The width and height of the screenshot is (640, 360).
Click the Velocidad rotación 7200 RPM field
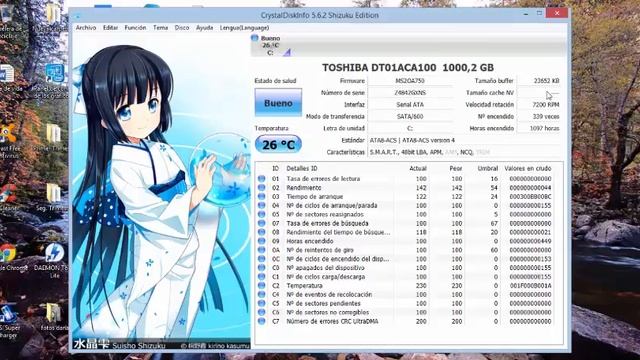coord(539,104)
